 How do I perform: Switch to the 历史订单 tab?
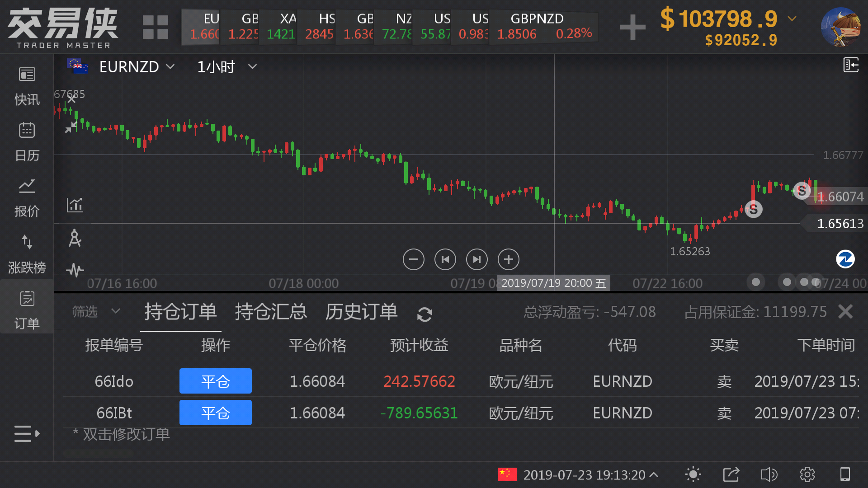tap(361, 312)
